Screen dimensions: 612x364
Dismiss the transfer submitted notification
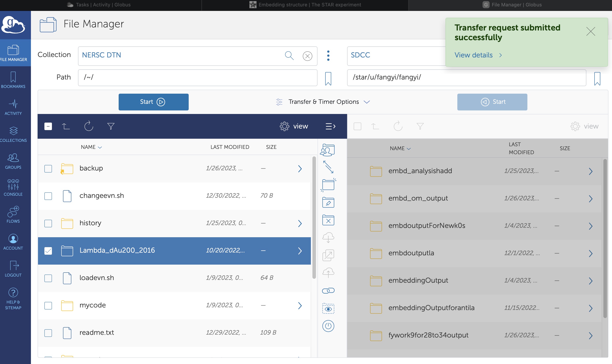tap(591, 31)
